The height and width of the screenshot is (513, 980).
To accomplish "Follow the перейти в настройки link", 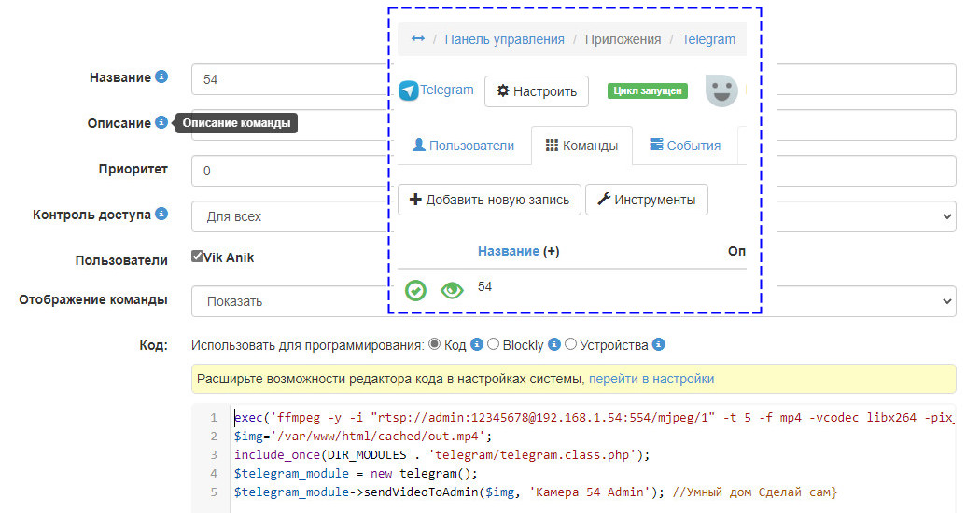I will click(x=651, y=379).
